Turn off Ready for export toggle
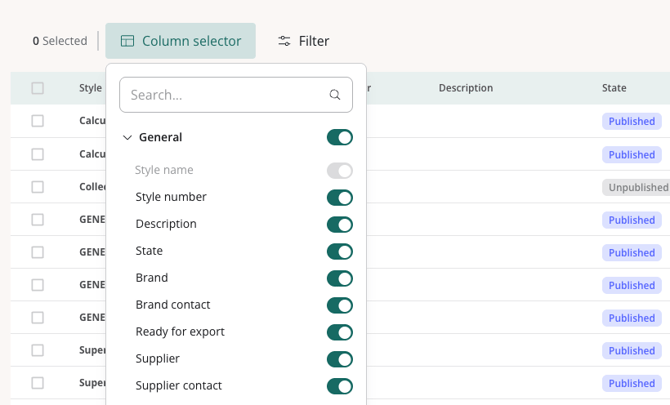Viewport: 670px width, 405px height. coord(339,333)
